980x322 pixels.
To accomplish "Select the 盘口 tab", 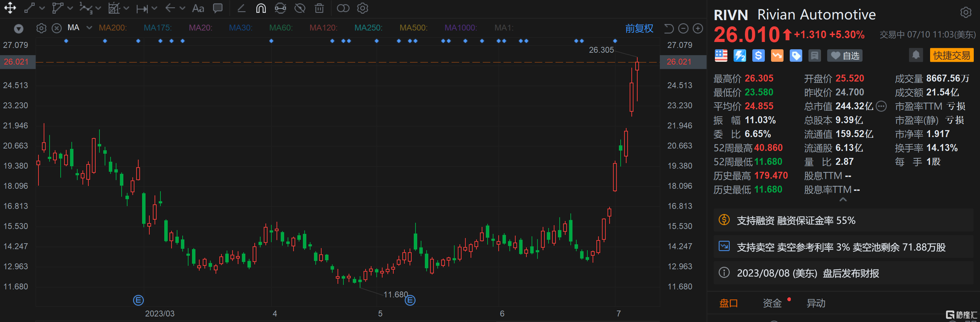I will point(728,303).
